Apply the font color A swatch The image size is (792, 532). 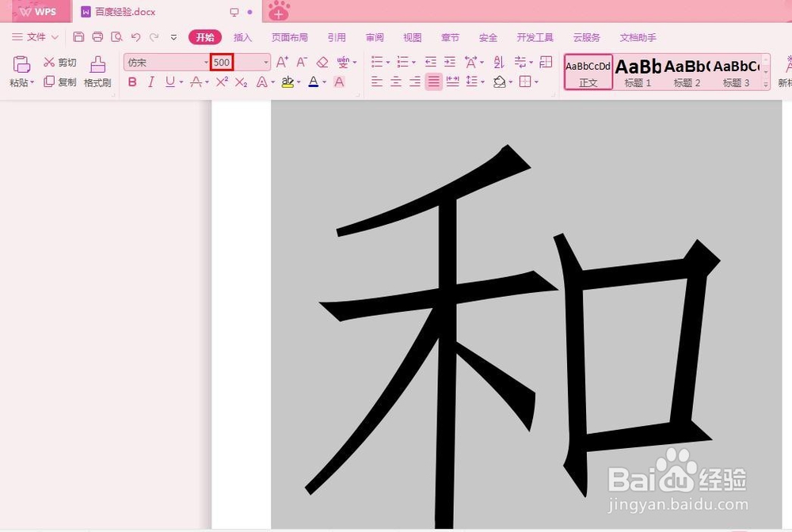coord(313,82)
